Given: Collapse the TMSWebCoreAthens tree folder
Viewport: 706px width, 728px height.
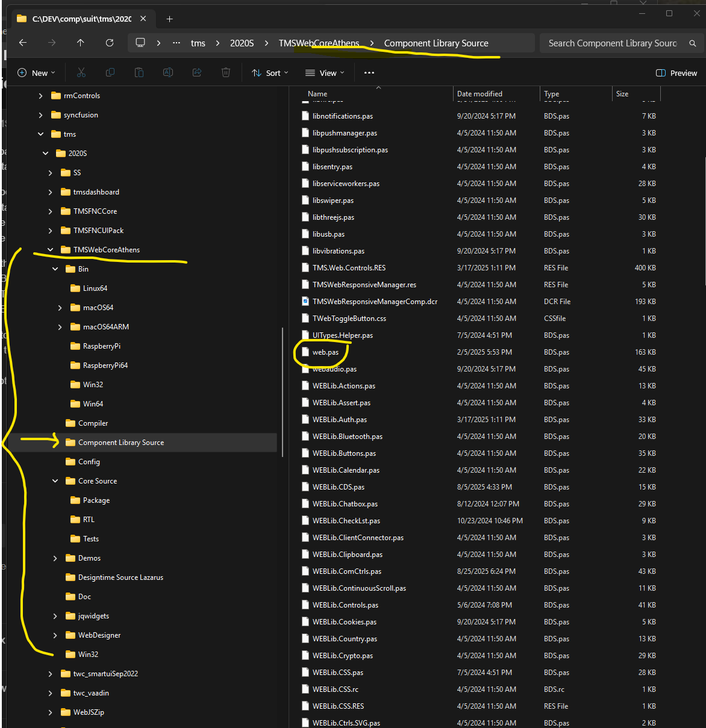Looking at the screenshot, I should point(50,250).
